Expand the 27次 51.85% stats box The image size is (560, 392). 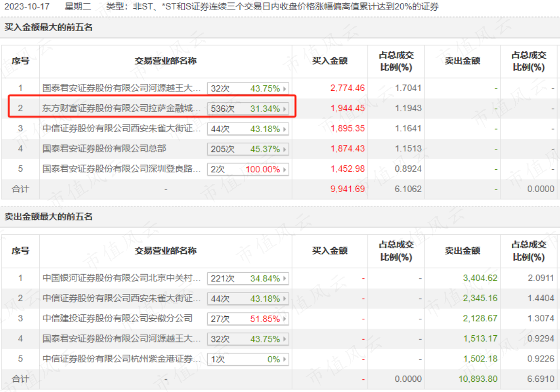point(248,319)
